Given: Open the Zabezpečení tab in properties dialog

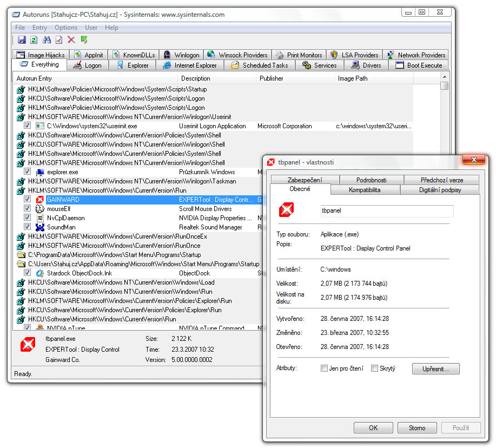Looking at the screenshot, I should click(x=305, y=180).
